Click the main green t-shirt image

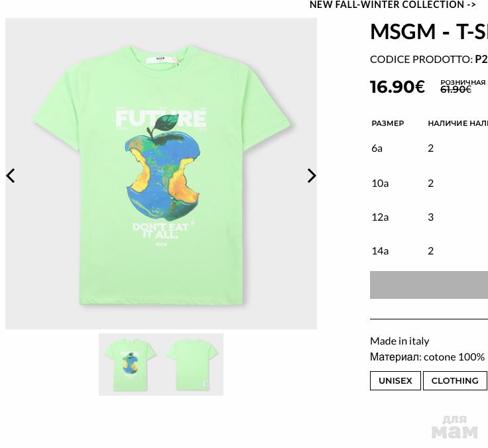tap(161, 174)
